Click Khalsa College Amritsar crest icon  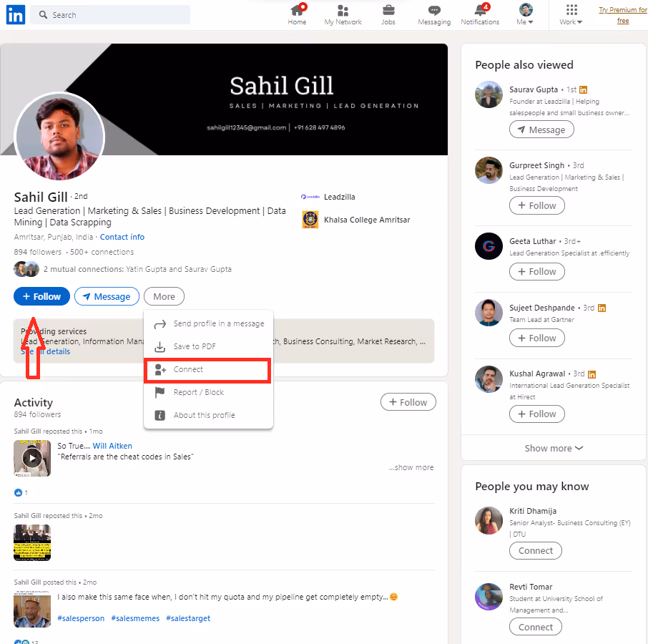(x=310, y=220)
